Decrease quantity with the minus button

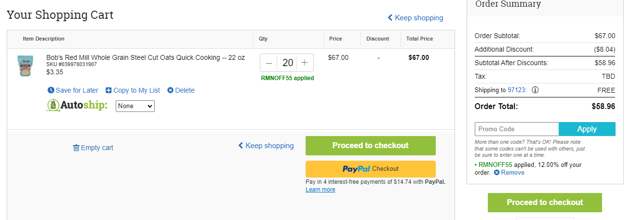tap(269, 63)
